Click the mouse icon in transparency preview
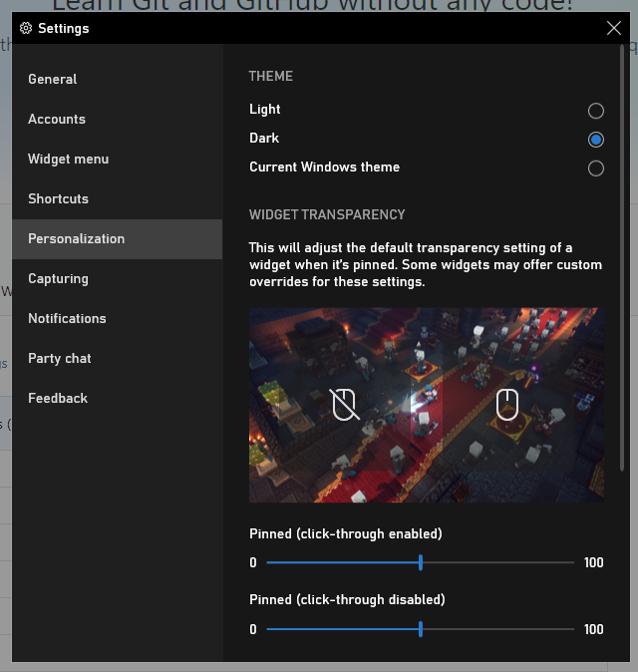This screenshot has width=638, height=672. click(x=507, y=405)
